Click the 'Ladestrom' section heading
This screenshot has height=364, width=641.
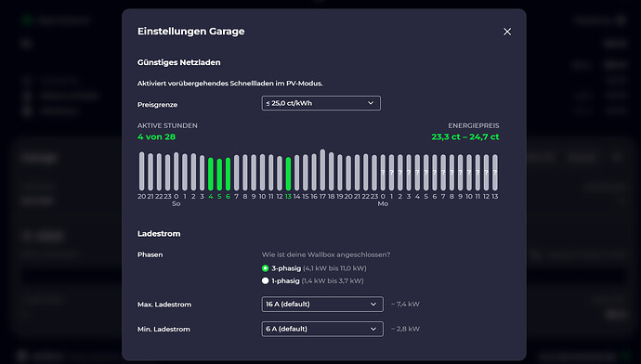pos(159,234)
